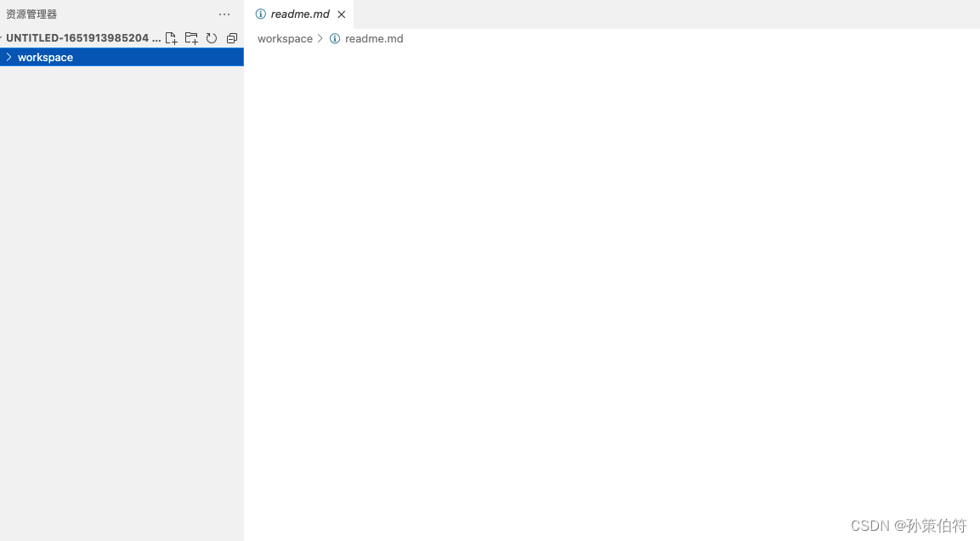The width and height of the screenshot is (980, 541).
Task: Collapse all folders in the explorer
Action: pyautogui.click(x=232, y=38)
